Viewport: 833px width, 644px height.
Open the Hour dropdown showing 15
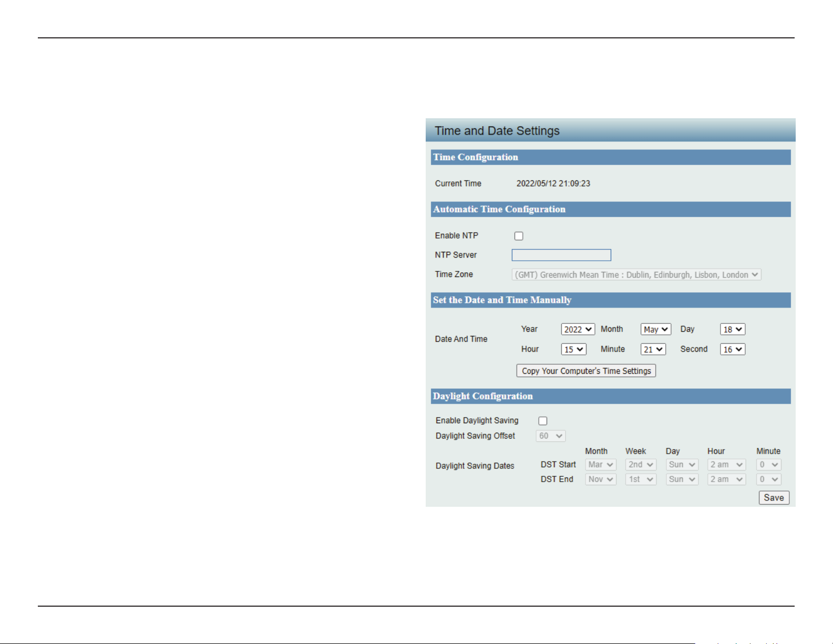point(573,349)
